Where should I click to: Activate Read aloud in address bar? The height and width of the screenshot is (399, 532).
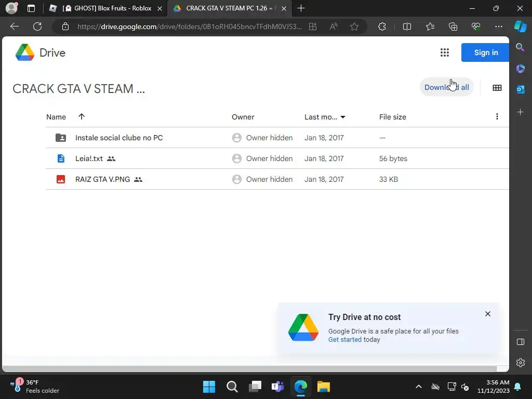[x=334, y=26]
